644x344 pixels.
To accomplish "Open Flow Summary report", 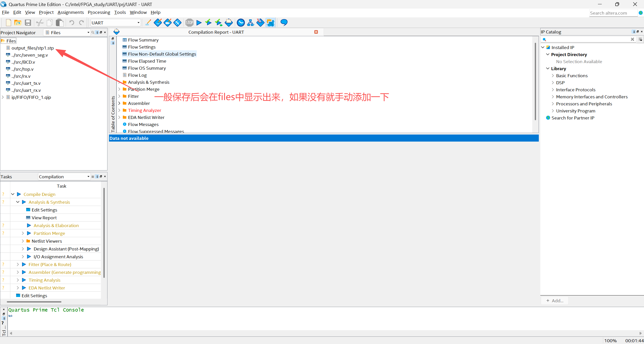I will tap(143, 40).
